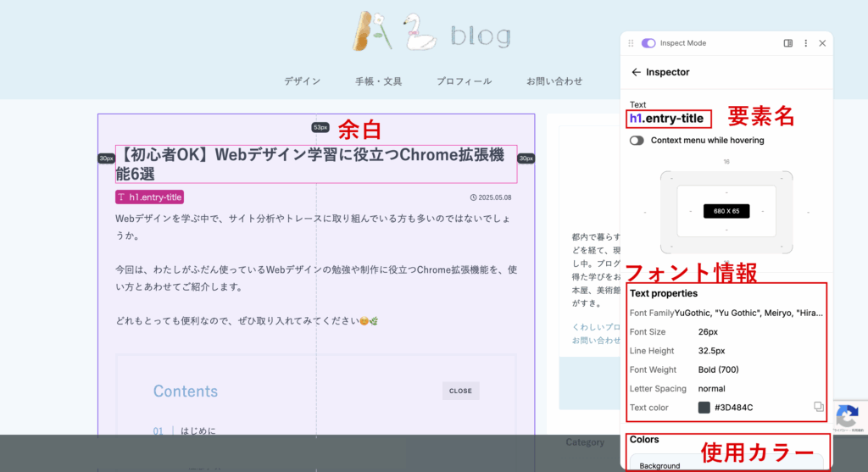Screen dimensions: 868x472
Task: Jump to the はじめに contents entry
Action: (198, 431)
